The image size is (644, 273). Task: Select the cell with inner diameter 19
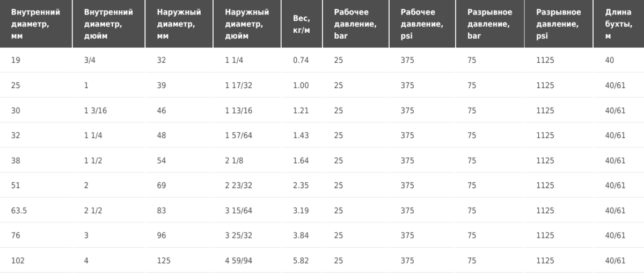click(x=36, y=61)
